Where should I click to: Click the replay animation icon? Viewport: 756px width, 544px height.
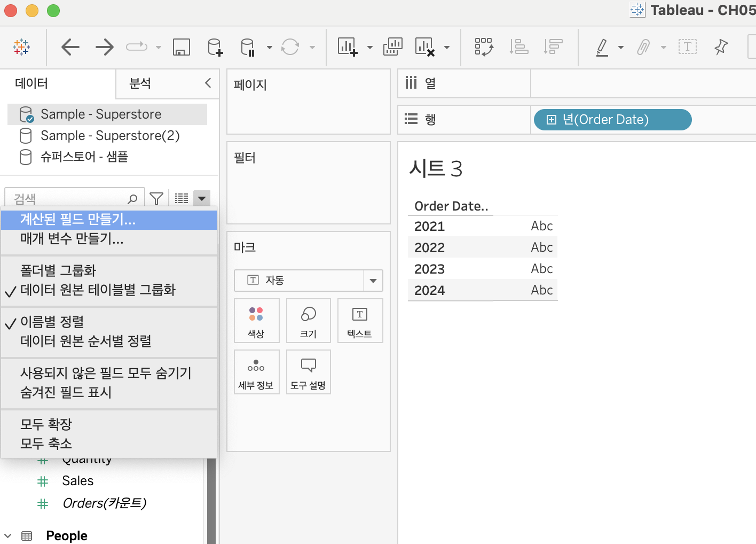coord(137,46)
